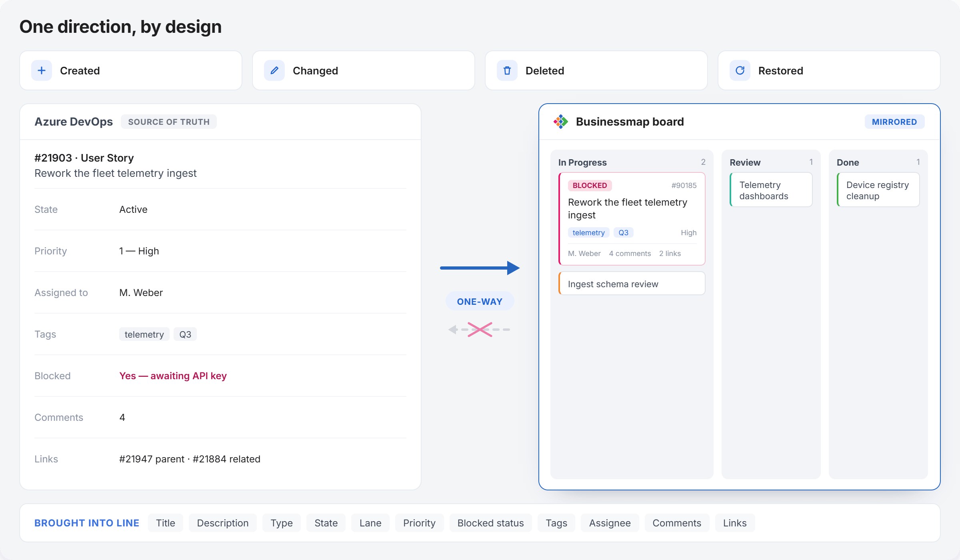Click the plus icon on Created card

42,71
